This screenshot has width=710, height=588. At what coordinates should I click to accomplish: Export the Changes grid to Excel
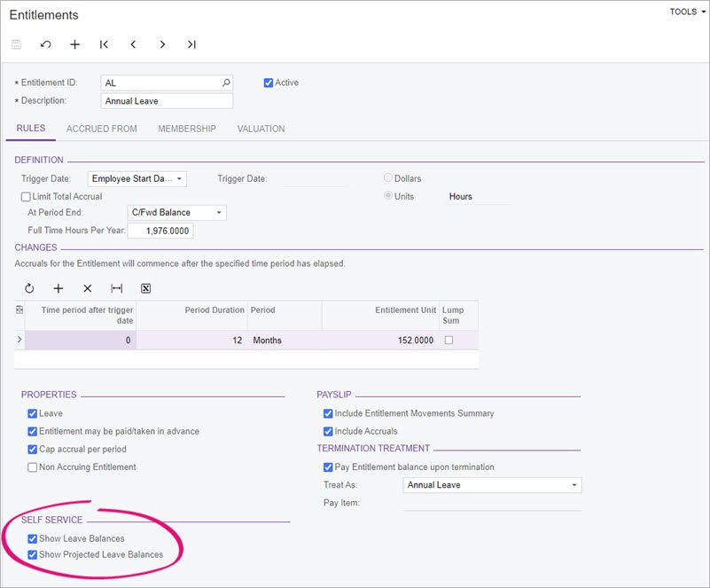(x=145, y=288)
